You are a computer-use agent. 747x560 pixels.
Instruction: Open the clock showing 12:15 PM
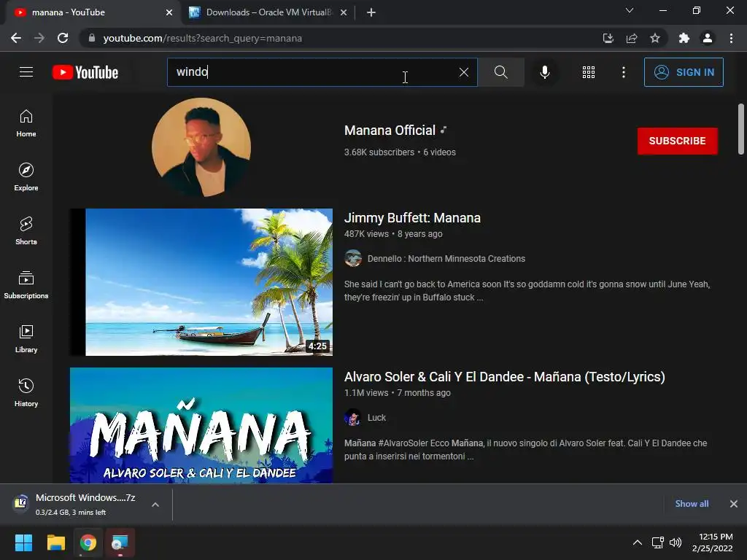click(712, 542)
